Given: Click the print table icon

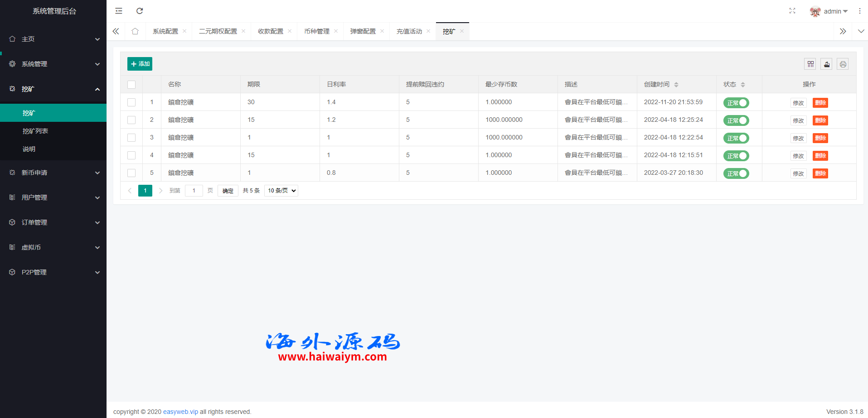Looking at the screenshot, I should pyautogui.click(x=843, y=64).
